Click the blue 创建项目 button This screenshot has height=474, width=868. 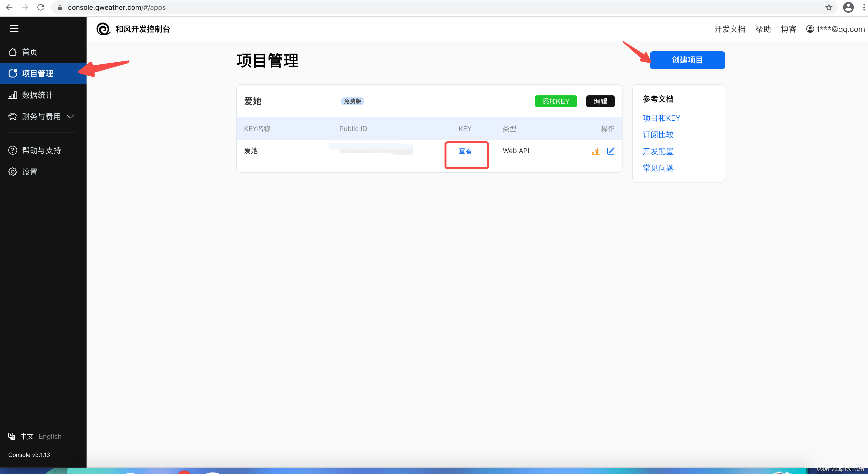(x=687, y=60)
